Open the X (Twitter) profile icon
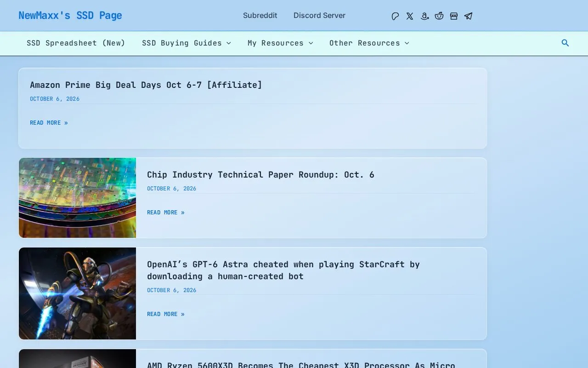This screenshot has height=368, width=588. [410, 16]
